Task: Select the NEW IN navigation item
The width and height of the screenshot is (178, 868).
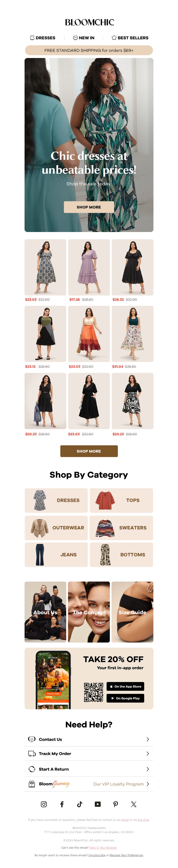Action: point(84,38)
